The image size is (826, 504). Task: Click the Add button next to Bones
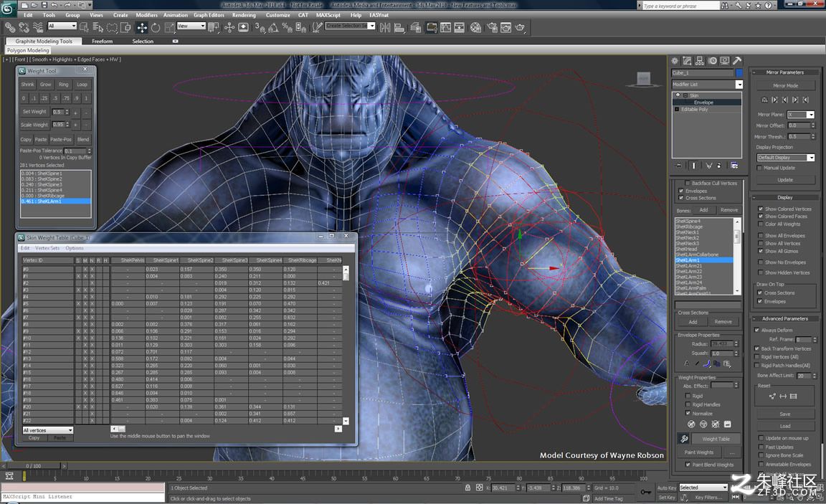(x=703, y=209)
